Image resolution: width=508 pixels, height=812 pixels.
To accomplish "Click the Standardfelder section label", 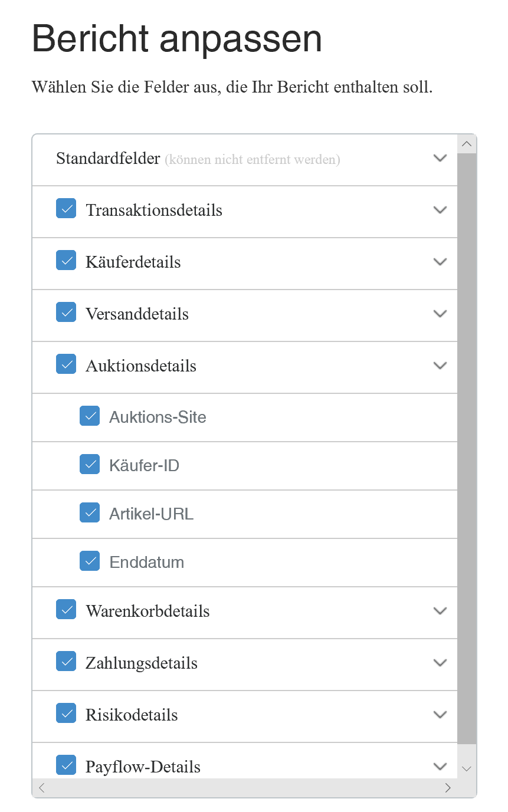I will pos(108,159).
